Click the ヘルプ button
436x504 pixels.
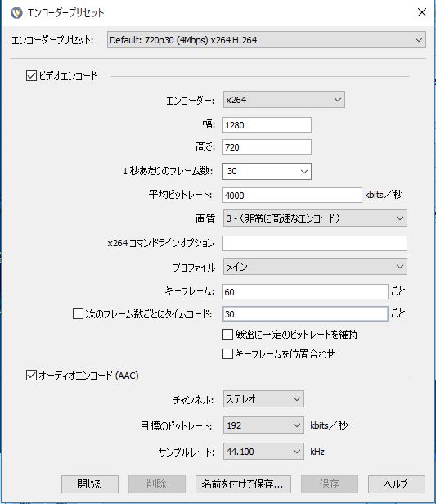[397, 484]
